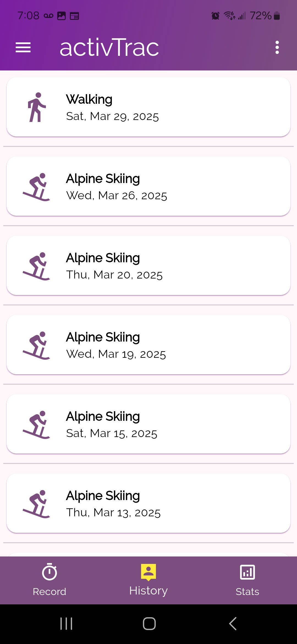Viewport: 297px width, 644px height.
Task: Open the hamburger navigation menu
Action: tap(23, 47)
